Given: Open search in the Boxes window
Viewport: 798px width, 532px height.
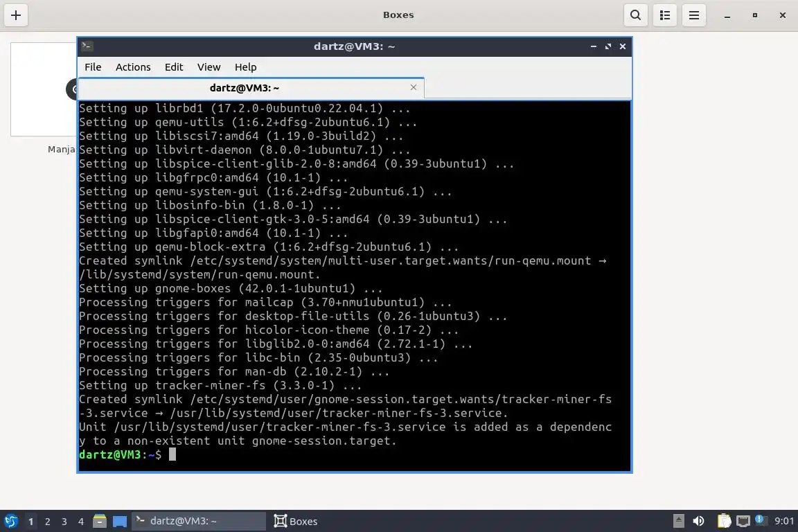Looking at the screenshot, I should (x=636, y=15).
